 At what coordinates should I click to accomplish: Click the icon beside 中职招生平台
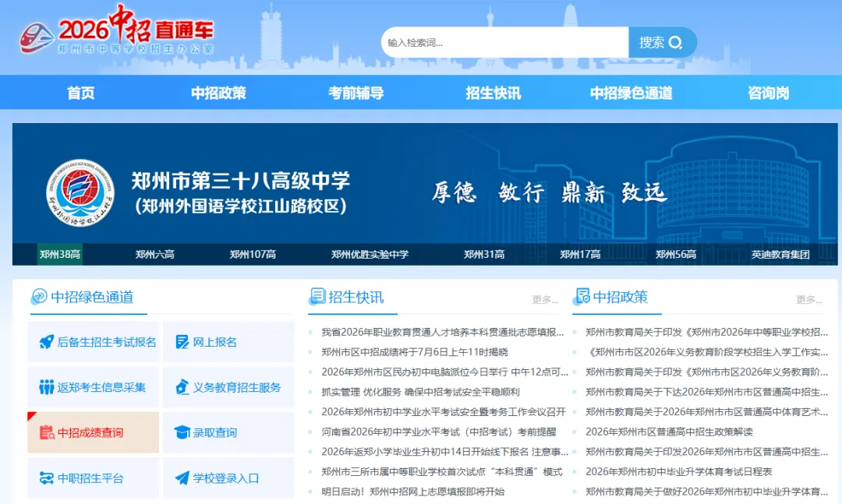coord(46,478)
